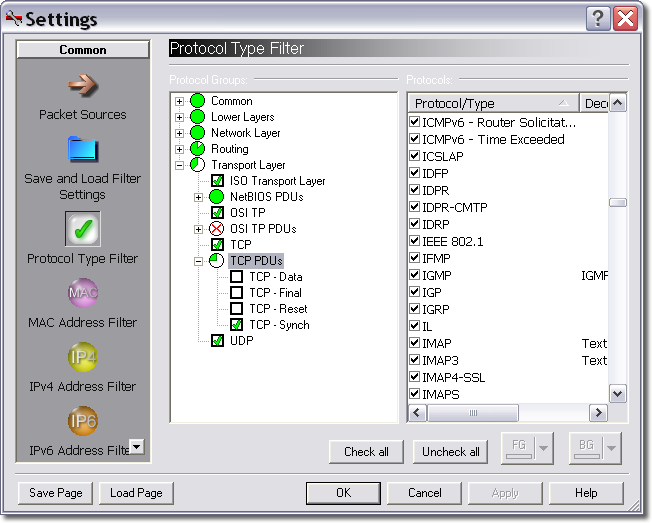
Task: Click the protocols list horizontal scrollbar thumb
Action: (473, 413)
